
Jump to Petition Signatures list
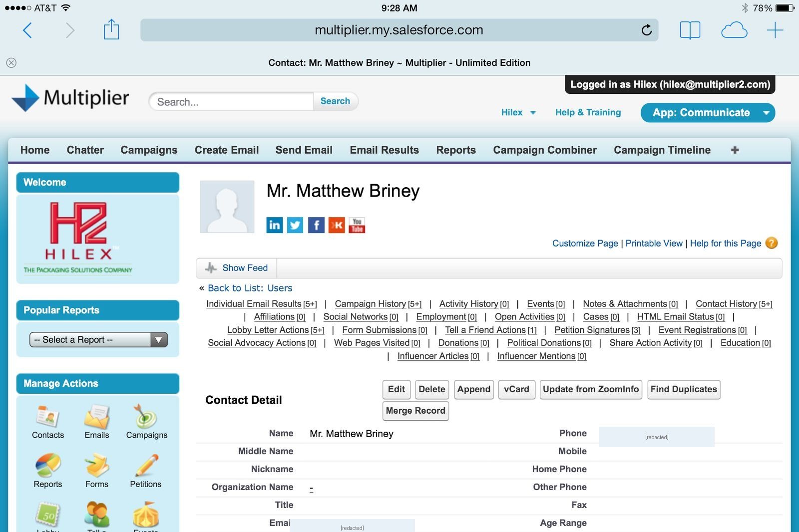click(597, 330)
